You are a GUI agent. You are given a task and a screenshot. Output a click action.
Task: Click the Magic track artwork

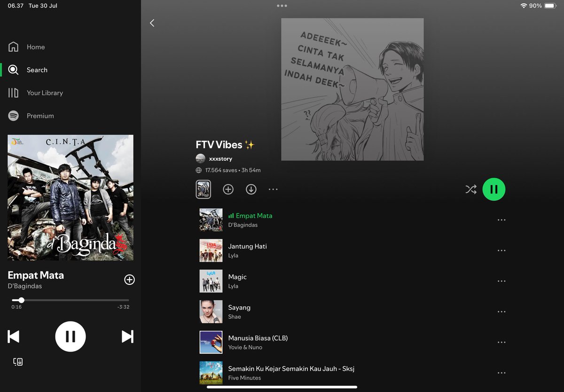pyautogui.click(x=211, y=281)
